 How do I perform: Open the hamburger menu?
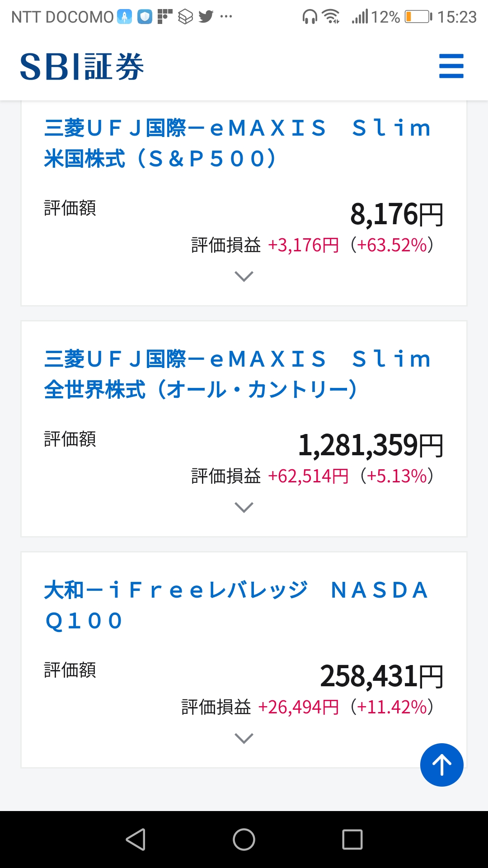click(x=451, y=66)
